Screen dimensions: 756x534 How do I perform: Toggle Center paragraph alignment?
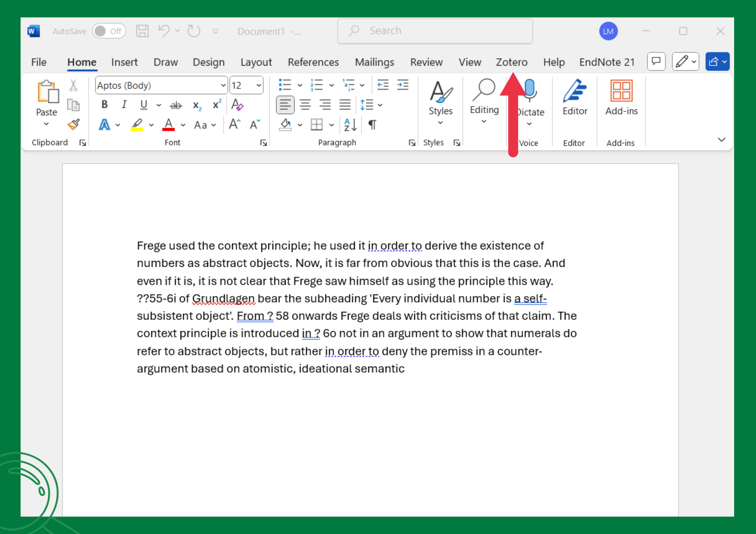[x=305, y=105]
